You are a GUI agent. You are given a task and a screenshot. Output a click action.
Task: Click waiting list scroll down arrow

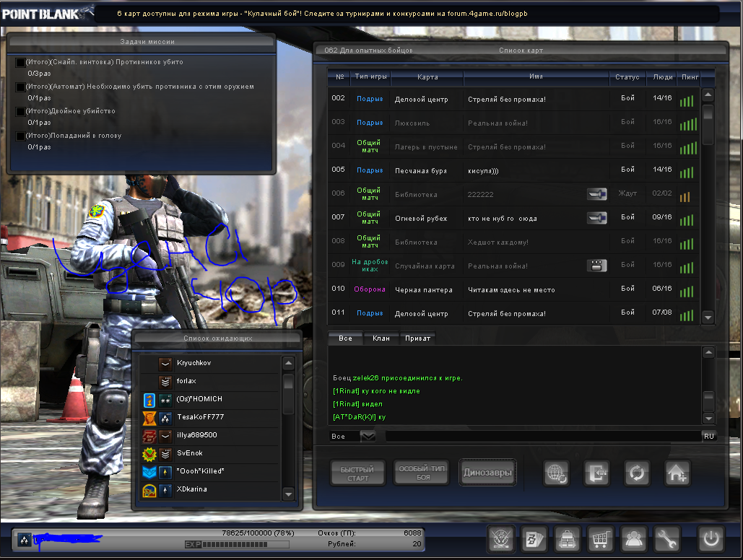click(x=288, y=494)
